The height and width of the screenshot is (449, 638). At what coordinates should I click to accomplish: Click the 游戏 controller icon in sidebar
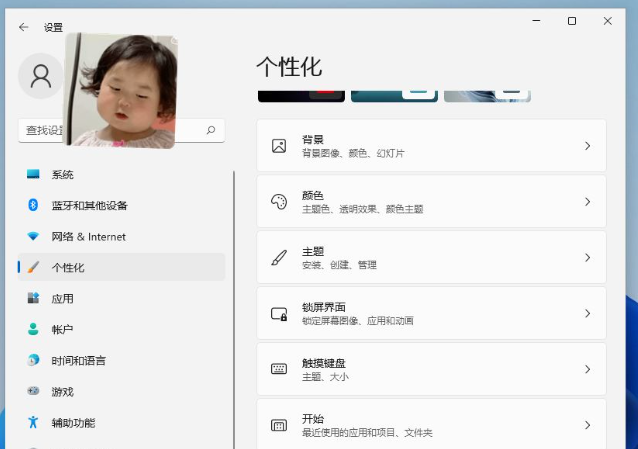click(x=33, y=391)
